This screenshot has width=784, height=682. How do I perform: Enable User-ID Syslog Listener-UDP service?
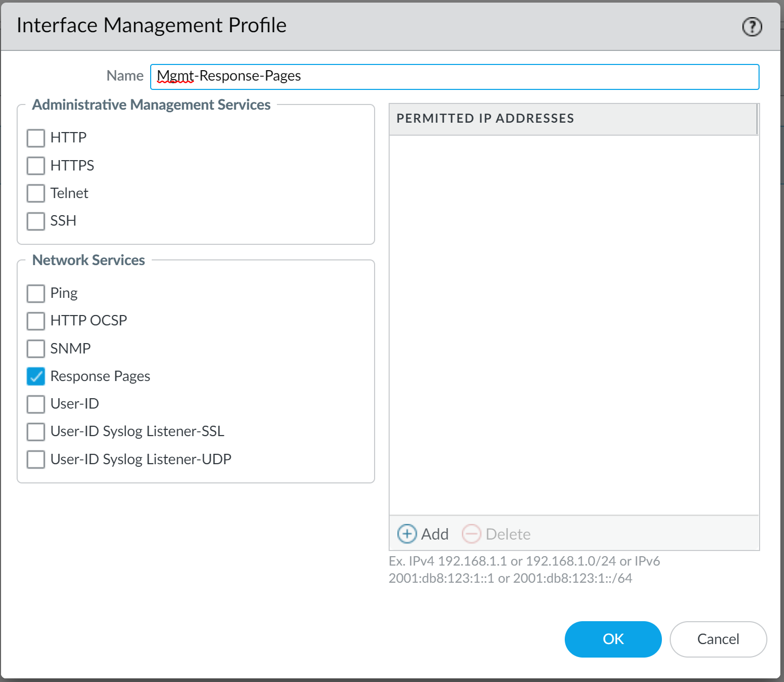click(35, 459)
